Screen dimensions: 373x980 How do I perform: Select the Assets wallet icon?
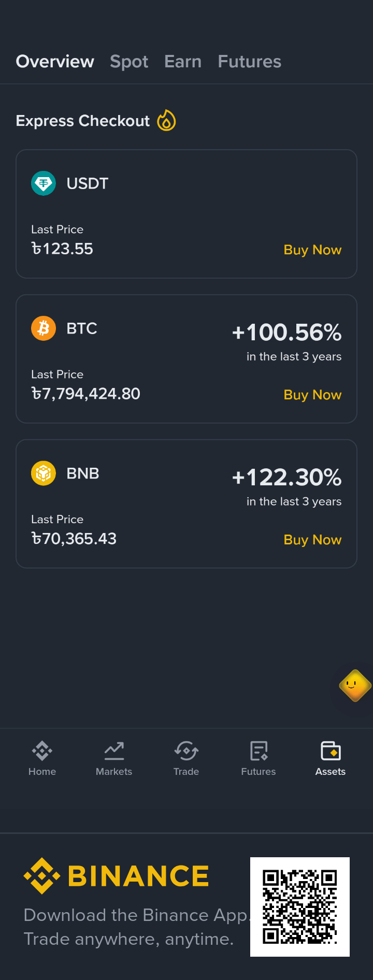pyautogui.click(x=331, y=751)
